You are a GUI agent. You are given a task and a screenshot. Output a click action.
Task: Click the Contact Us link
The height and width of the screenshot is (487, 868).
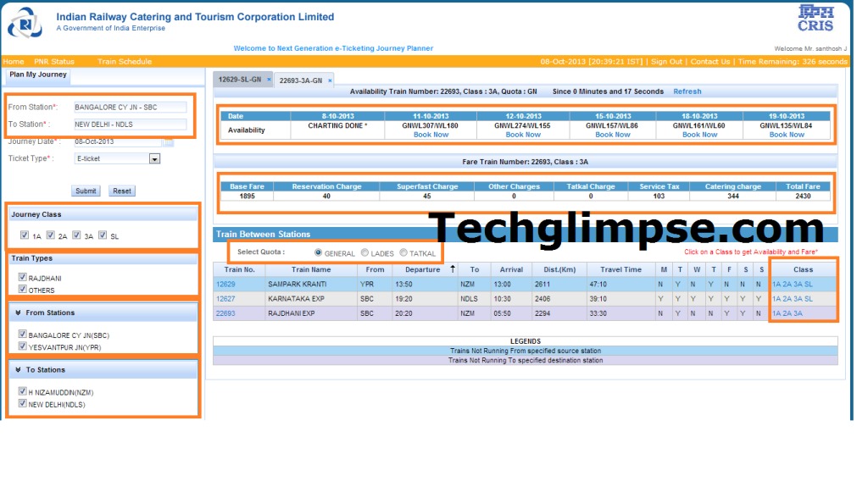coord(710,62)
